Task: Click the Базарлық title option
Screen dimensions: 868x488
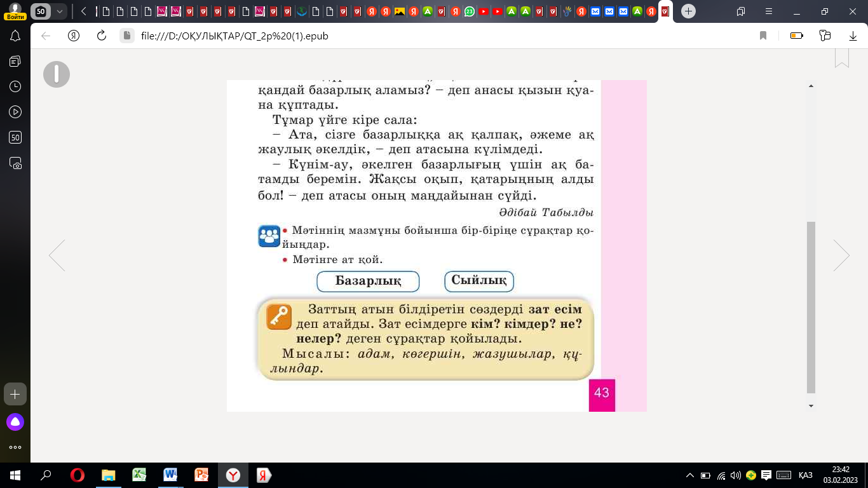Action: coord(368,281)
